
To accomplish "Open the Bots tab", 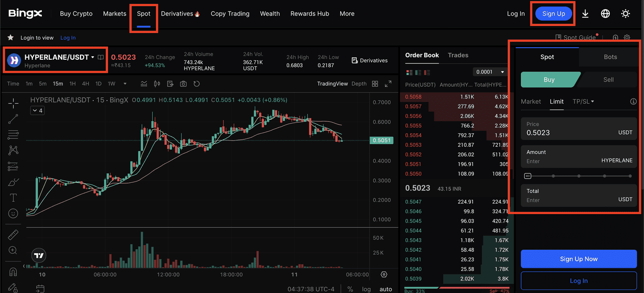I will tap(610, 57).
